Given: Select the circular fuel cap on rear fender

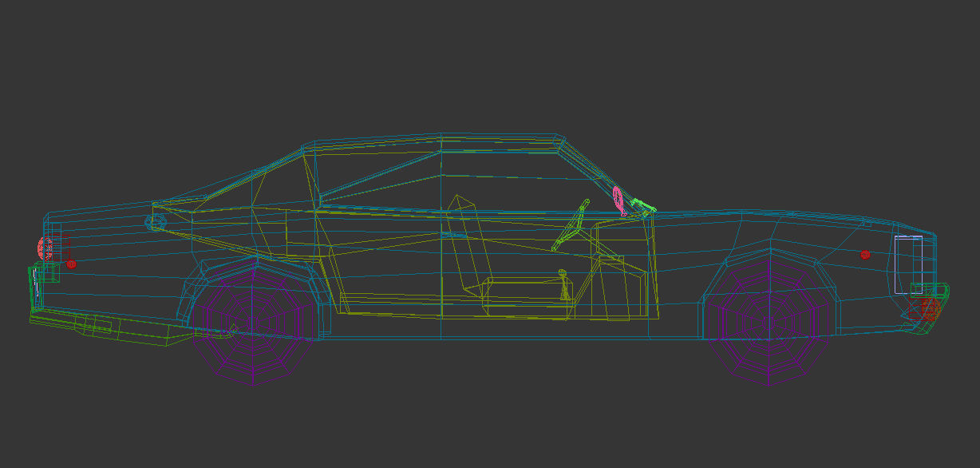Looking at the screenshot, I should pyautogui.click(x=157, y=222).
